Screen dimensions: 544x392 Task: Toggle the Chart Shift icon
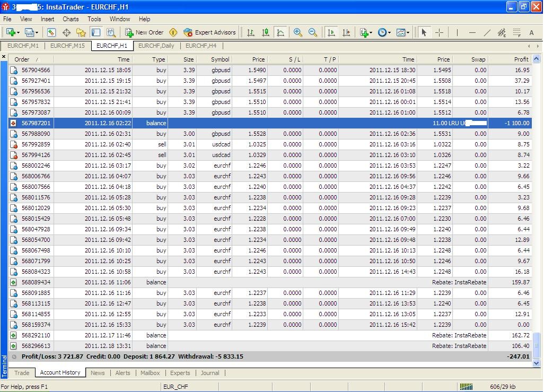point(346,32)
